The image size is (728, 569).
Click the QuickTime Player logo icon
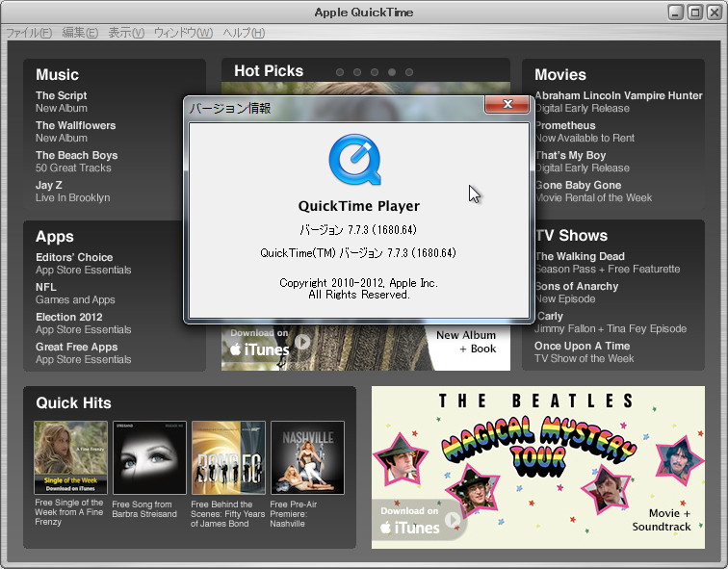355,160
